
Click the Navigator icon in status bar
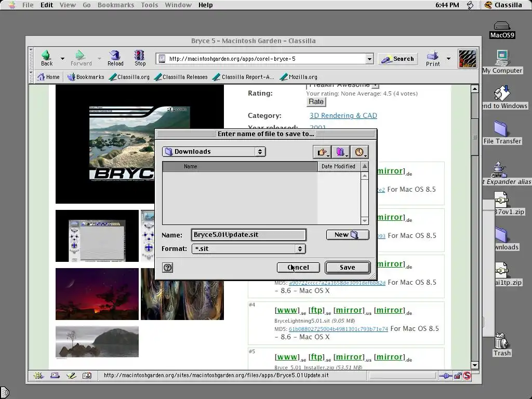point(38,376)
